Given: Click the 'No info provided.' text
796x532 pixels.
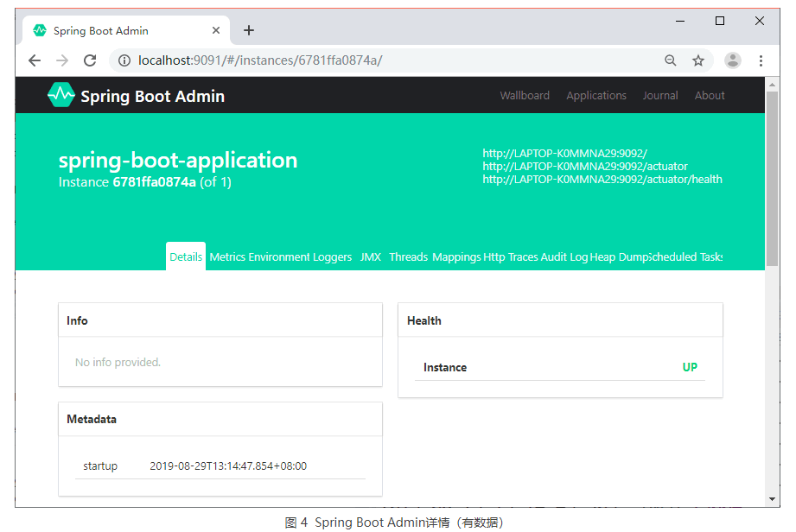Looking at the screenshot, I should click(118, 362).
